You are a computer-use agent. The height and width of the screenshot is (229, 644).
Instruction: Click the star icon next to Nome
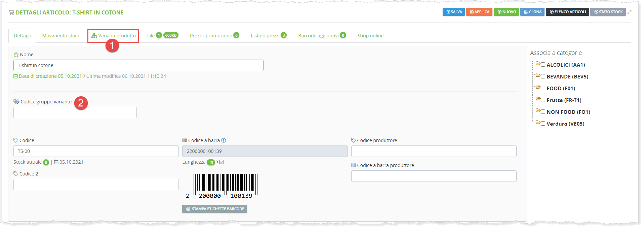[16, 55]
